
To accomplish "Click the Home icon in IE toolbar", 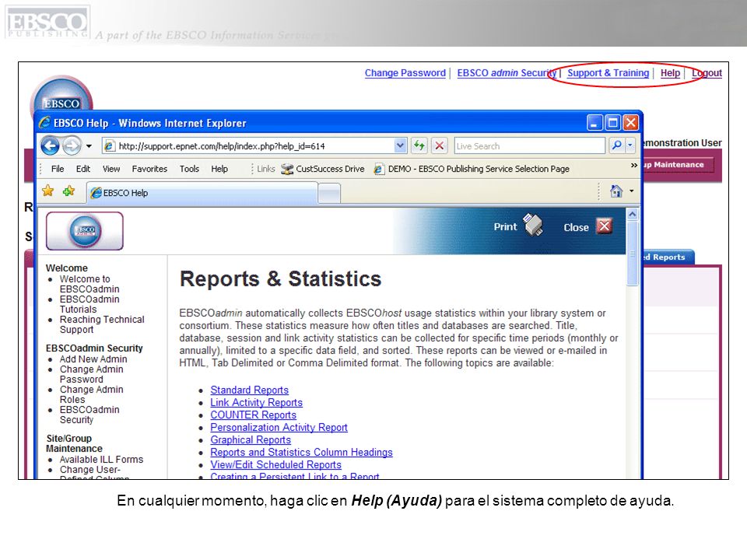I will pos(616,191).
